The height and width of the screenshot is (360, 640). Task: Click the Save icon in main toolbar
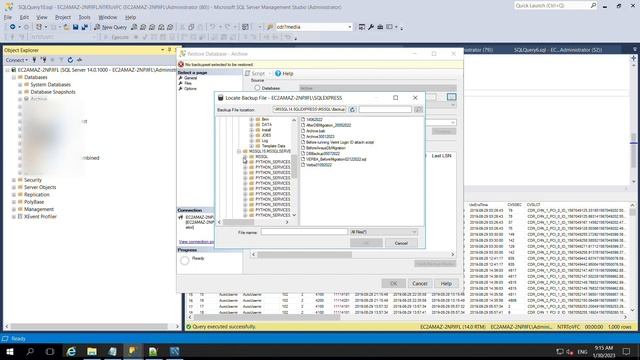[x=76, y=27]
